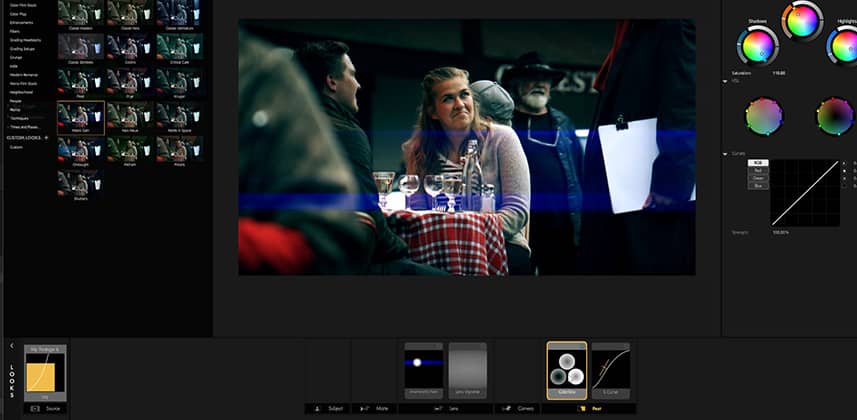857x420 pixels.
Task: Select the Custom looks folder
Action: [x=16, y=147]
